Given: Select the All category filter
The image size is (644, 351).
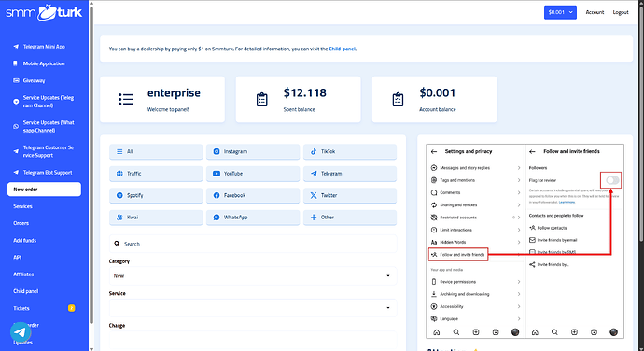Looking at the screenshot, I should [x=156, y=151].
